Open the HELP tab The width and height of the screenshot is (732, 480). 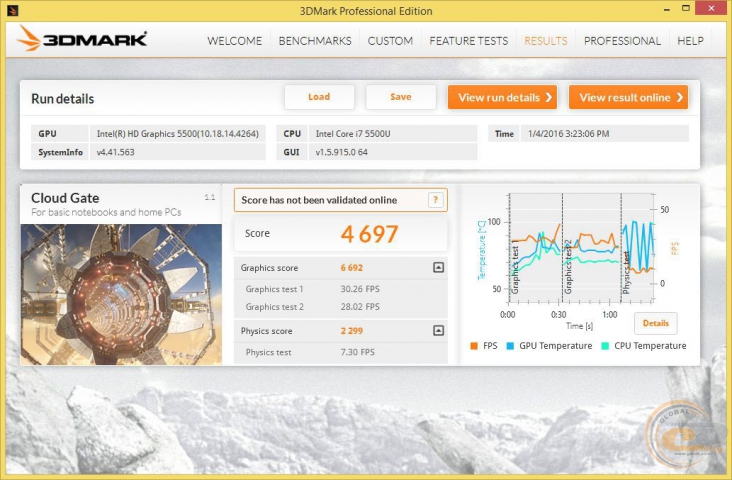pos(690,41)
